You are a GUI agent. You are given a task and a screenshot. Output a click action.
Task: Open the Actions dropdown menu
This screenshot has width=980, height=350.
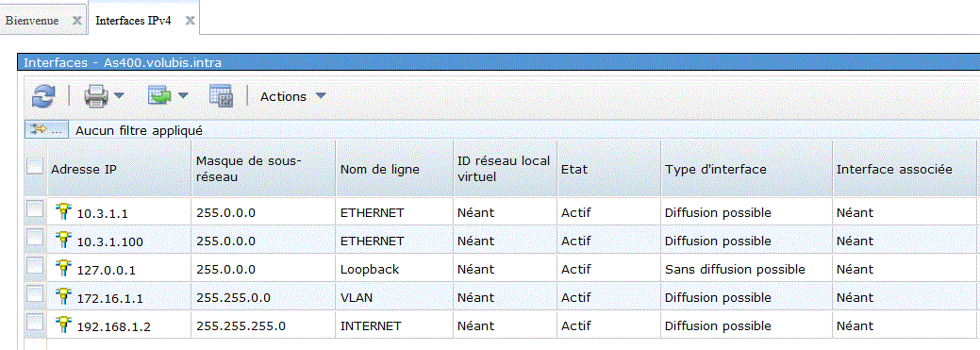pyautogui.click(x=293, y=97)
